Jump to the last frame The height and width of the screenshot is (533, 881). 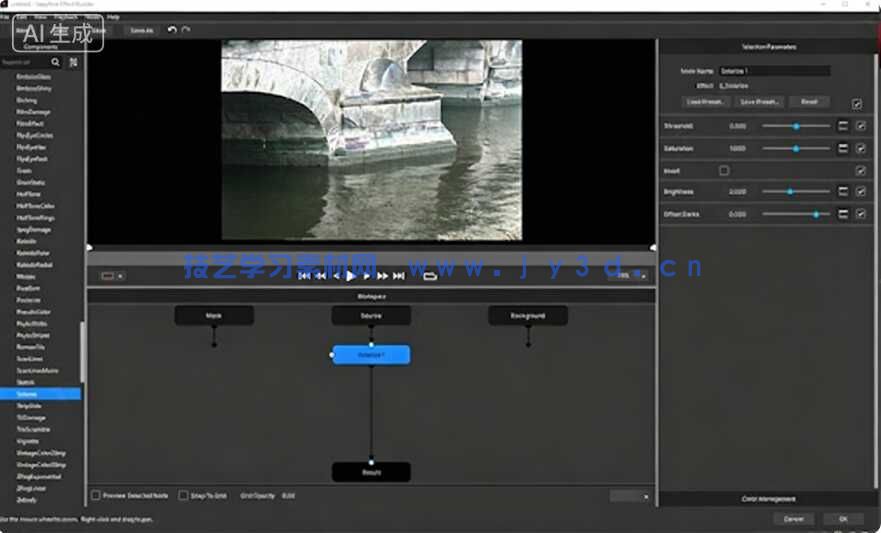point(398,276)
